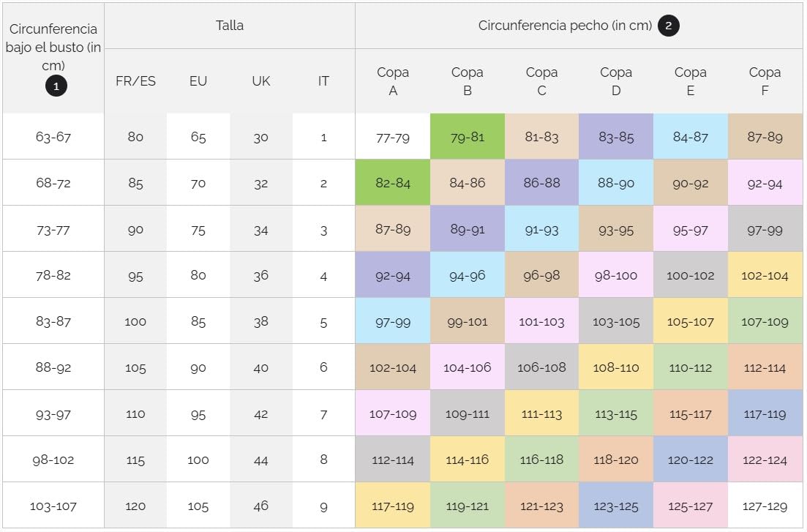Click the number 1 info badge

coord(56,86)
